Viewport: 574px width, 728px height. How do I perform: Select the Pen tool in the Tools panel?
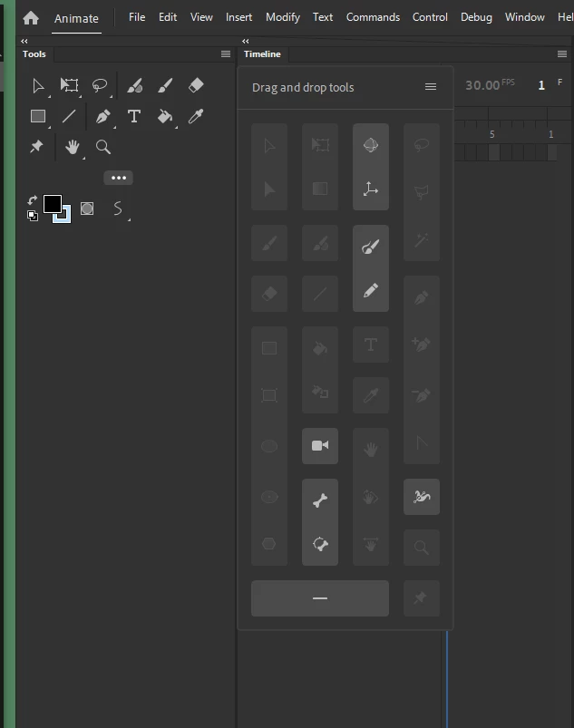103,116
